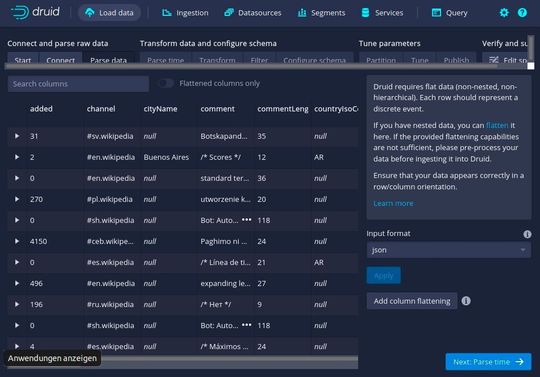Switch to the Connect step tab
The width and height of the screenshot is (540, 377).
click(x=61, y=59)
